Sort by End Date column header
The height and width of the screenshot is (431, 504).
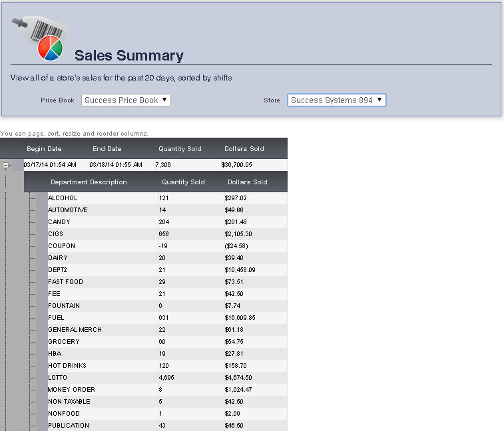(x=107, y=149)
